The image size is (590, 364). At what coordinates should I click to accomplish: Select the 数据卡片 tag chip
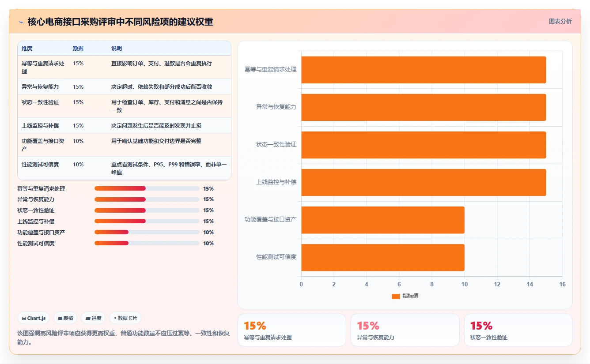click(x=125, y=318)
